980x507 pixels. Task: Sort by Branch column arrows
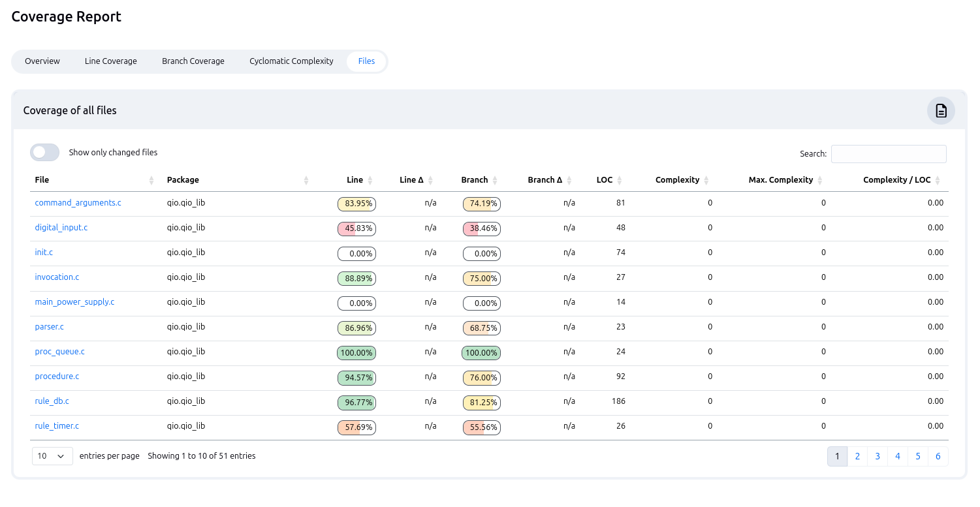[495, 180]
